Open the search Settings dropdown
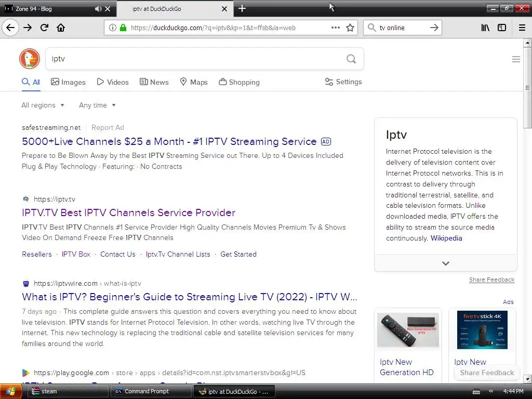 343,82
